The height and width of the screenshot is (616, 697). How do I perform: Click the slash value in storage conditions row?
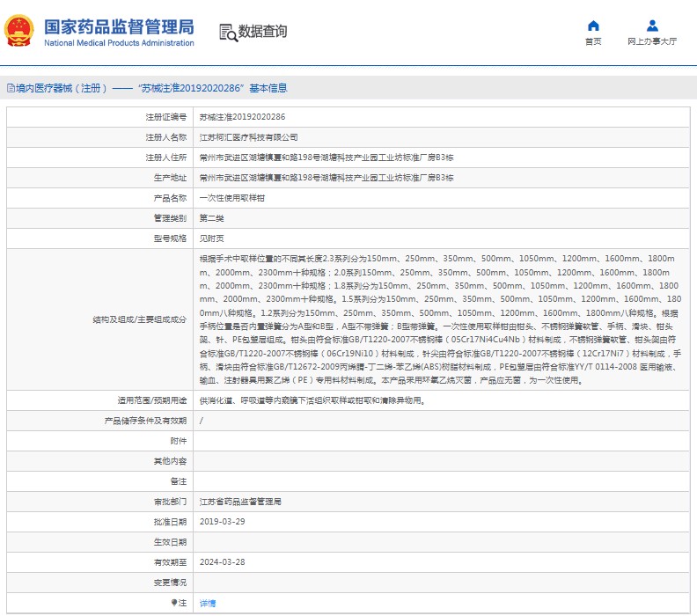pyautogui.click(x=202, y=421)
